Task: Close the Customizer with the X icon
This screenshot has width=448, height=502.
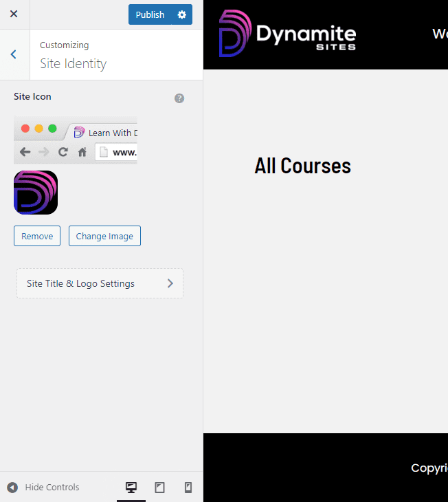Action: tap(14, 14)
